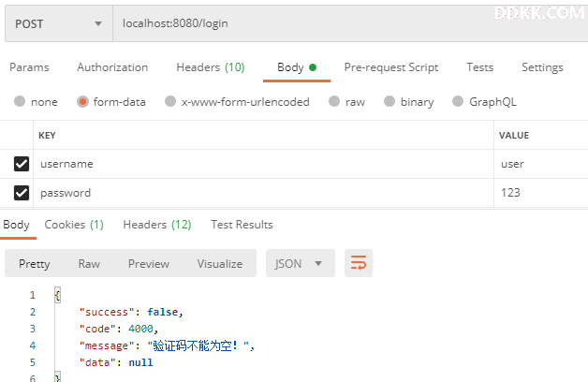Collapse the JSON object at line 1

[57, 295]
